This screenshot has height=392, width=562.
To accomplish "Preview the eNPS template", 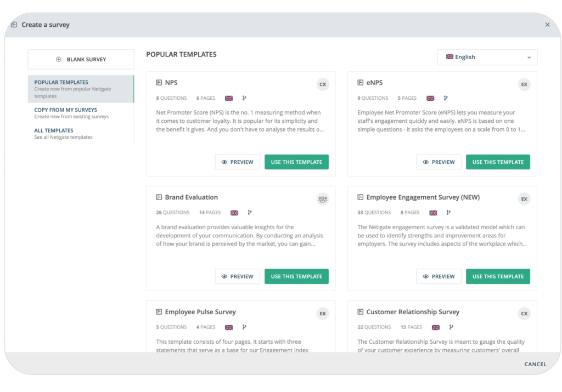I will [439, 162].
